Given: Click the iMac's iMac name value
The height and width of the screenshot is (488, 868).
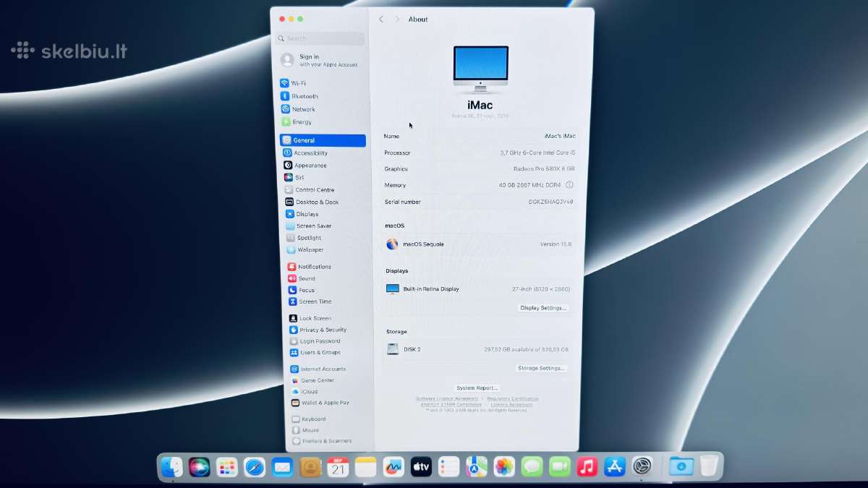Looking at the screenshot, I should pyautogui.click(x=560, y=136).
